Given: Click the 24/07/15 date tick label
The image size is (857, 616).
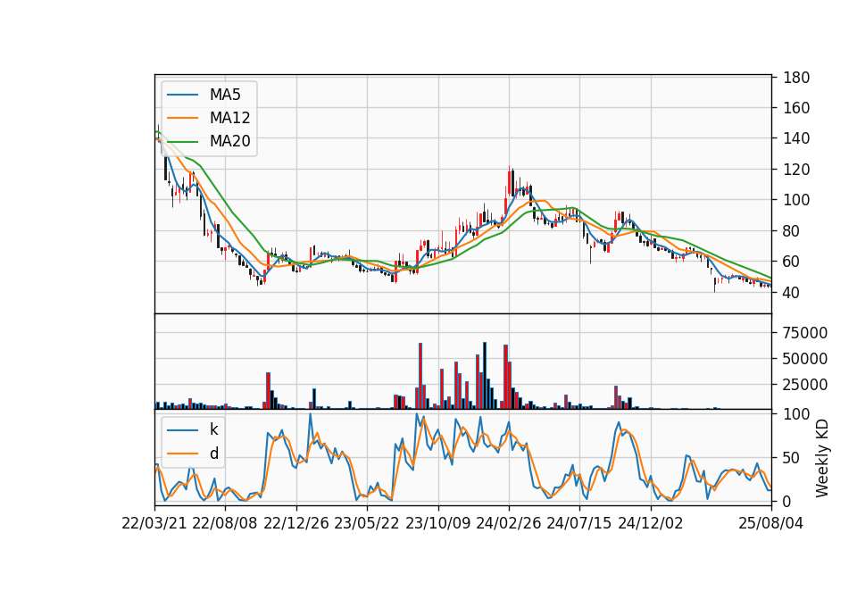Looking at the screenshot, I should [x=578, y=523].
